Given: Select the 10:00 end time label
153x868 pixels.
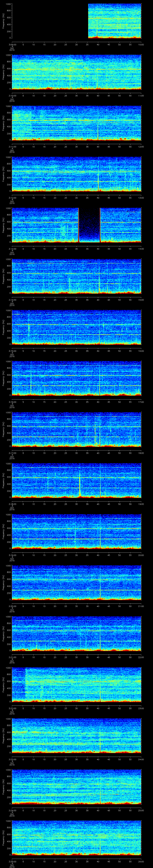Looking at the screenshot, I should [x=141, y=44].
